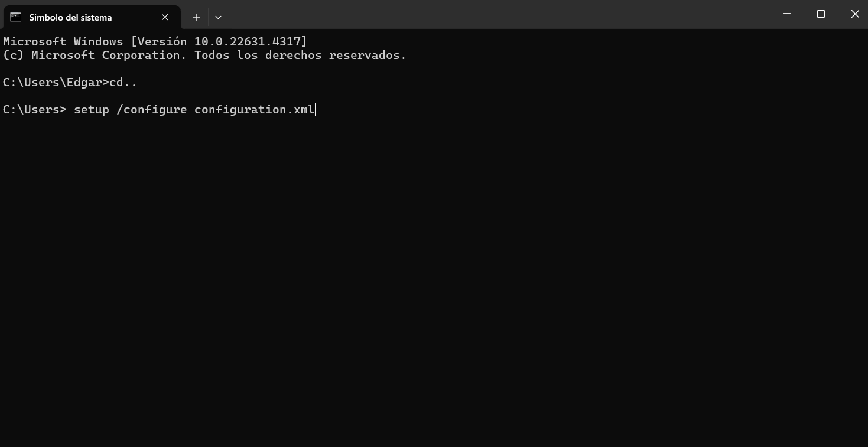Close the terminal window

(x=854, y=14)
